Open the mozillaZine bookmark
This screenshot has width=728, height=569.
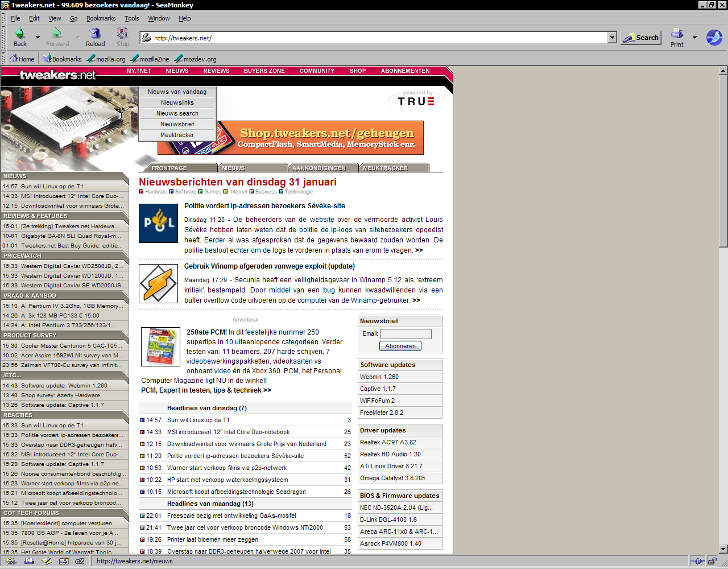point(150,59)
